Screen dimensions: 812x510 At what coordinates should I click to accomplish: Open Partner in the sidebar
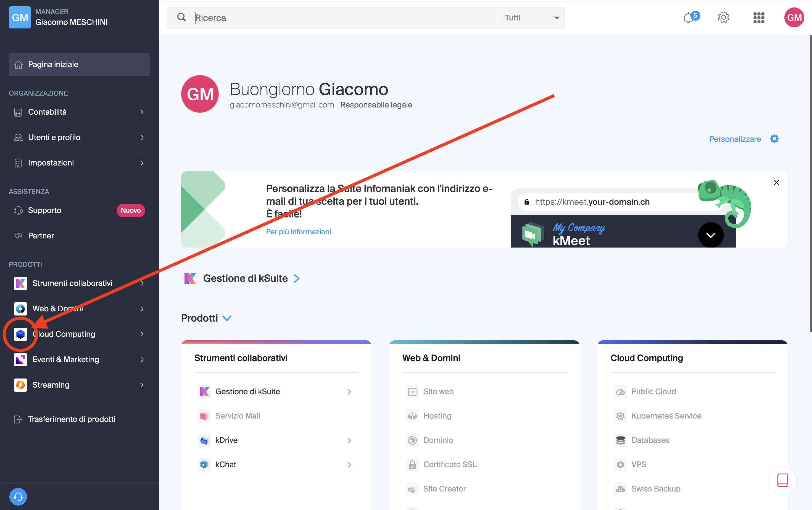click(79, 235)
